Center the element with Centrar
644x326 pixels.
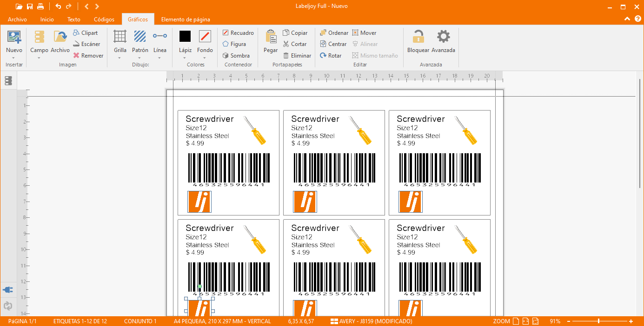[x=333, y=44]
